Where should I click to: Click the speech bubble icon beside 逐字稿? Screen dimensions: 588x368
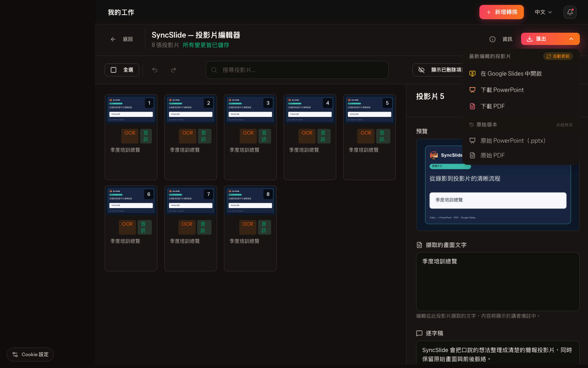(419, 333)
